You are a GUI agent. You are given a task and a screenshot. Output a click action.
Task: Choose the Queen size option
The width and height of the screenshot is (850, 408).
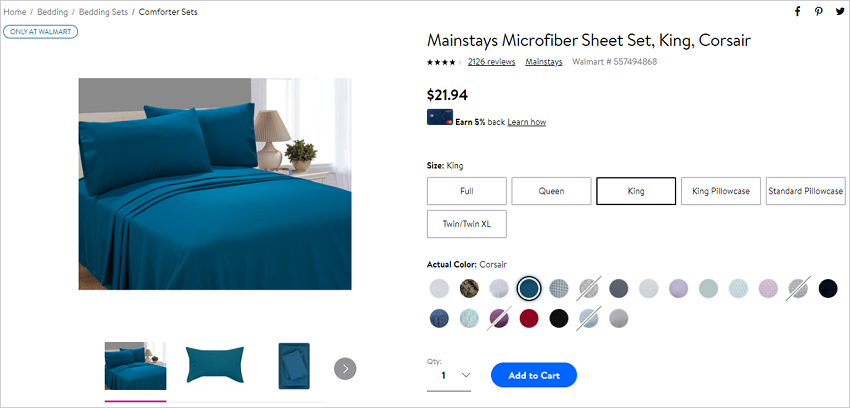coord(551,191)
